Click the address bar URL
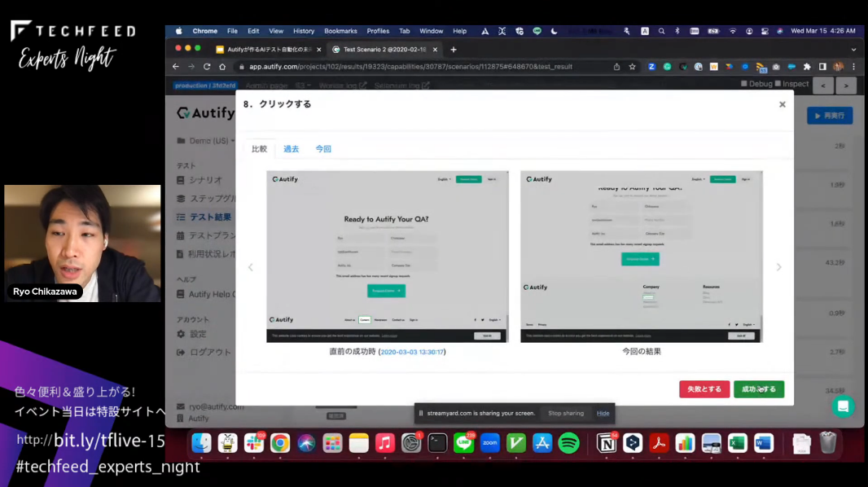This screenshot has height=487, width=868. 410,67
